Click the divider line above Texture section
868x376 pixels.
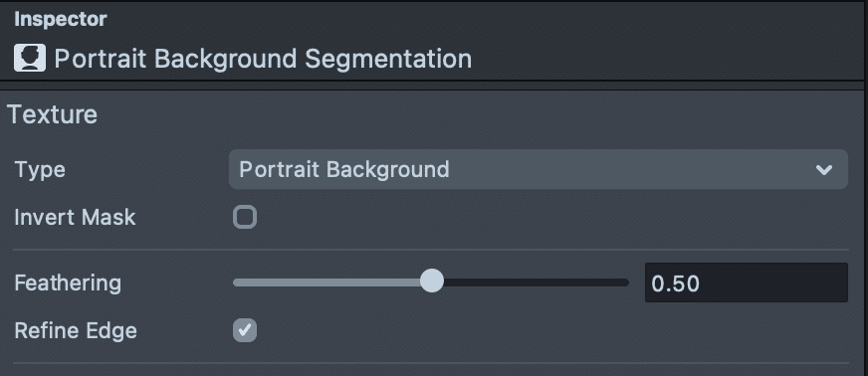click(x=432, y=86)
